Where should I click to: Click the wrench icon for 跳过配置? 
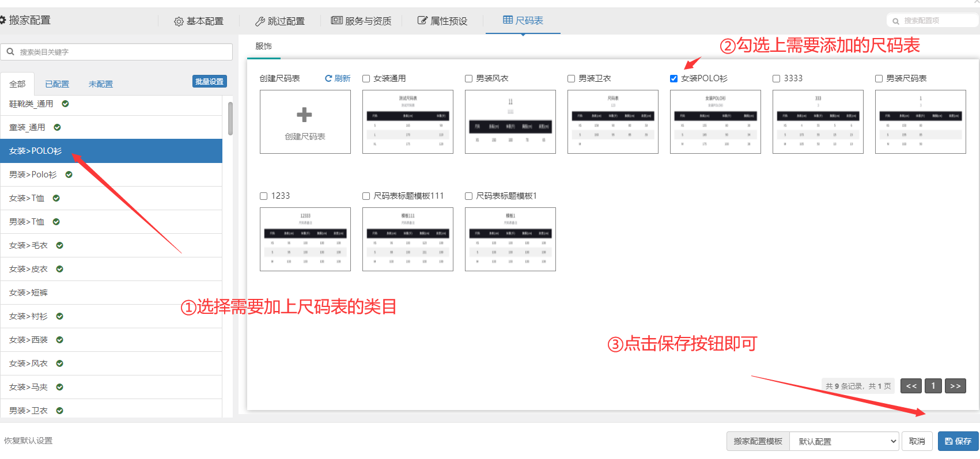pyautogui.click(x=260, y=21)
